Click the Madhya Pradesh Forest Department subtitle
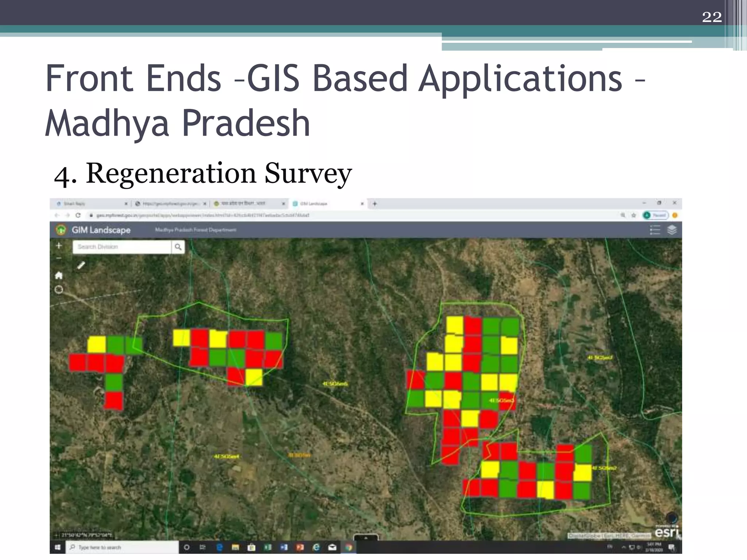Screen dimensions: 747x560 coord(196,230)
